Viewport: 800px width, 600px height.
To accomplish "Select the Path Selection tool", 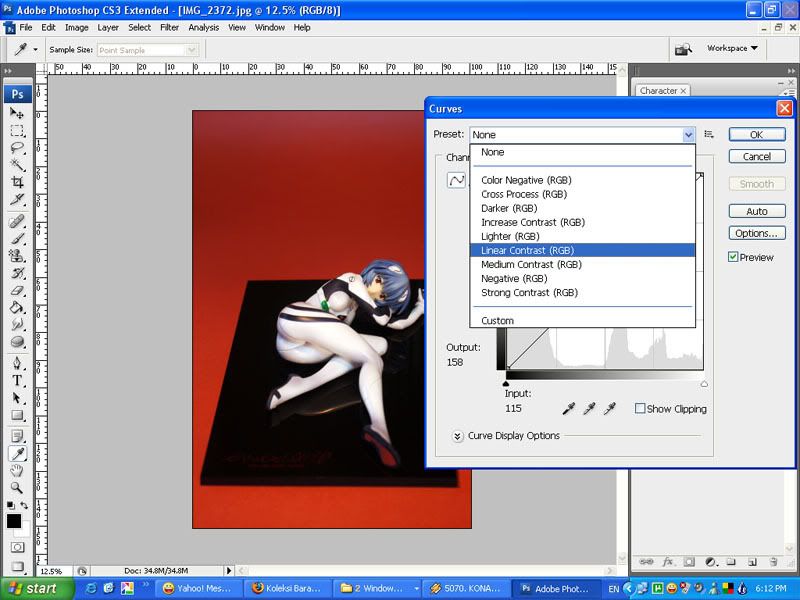I will point(17,398).
